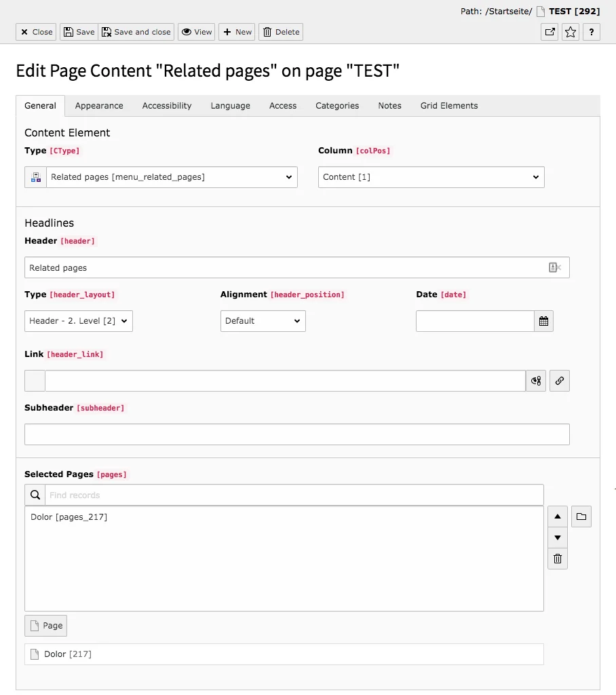
Task: Move Dolor page up with arrow icon
Action: pyautogui.click(x=557, y=516)
